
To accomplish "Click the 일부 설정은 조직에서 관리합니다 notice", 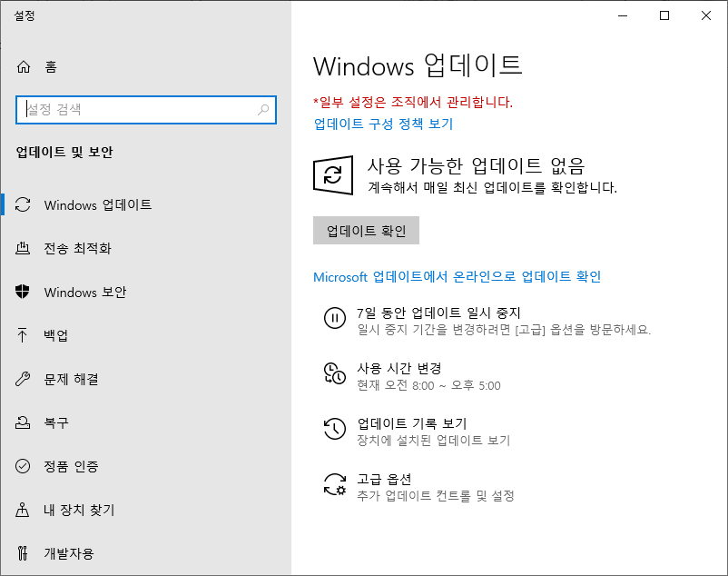I will click(413, 102).
